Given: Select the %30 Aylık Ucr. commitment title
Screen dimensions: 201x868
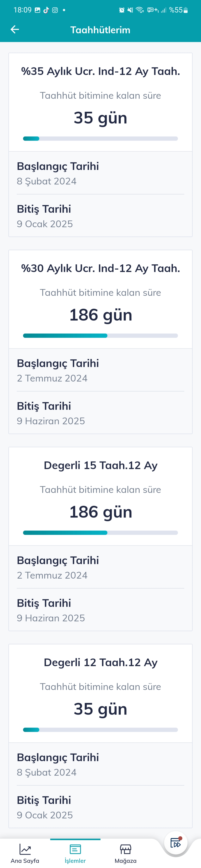Looking at the screenshot, I should click(x=100, y=268).
